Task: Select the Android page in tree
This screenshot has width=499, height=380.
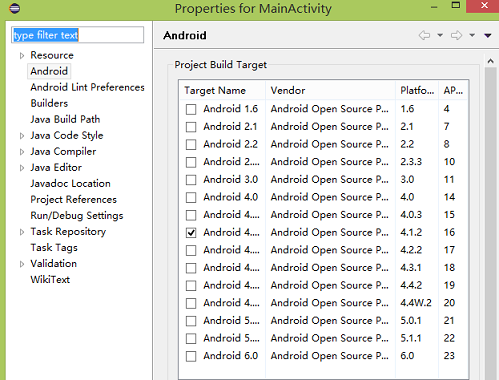Action: pos(49,71)
